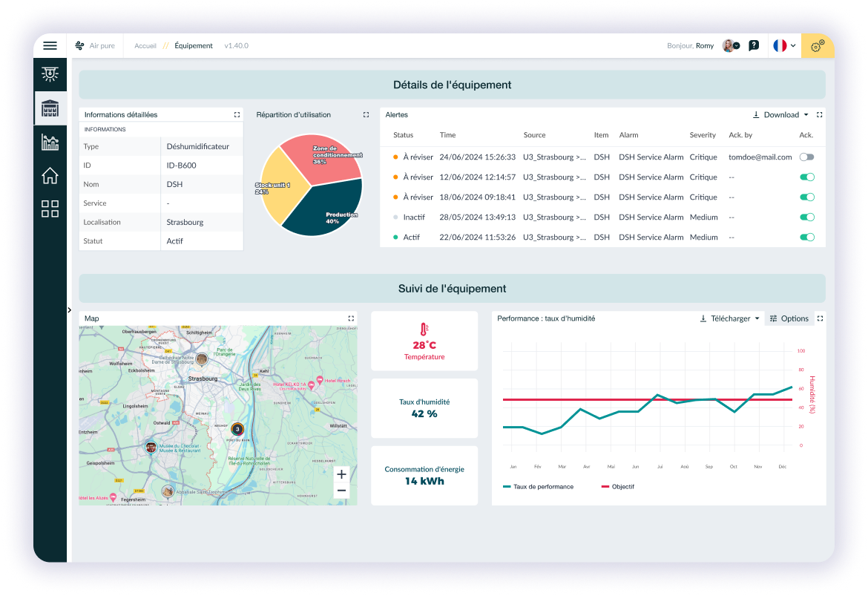Open the Download dropdown in Alertes
The image size is (868, 596).
(780, 115)
